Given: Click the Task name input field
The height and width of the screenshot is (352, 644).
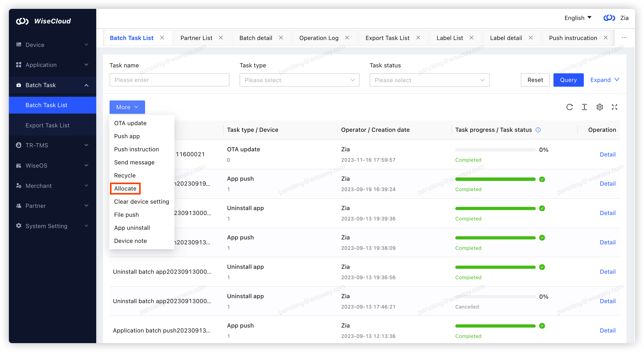Looking at the screenshot, I should tap(169, 80).
